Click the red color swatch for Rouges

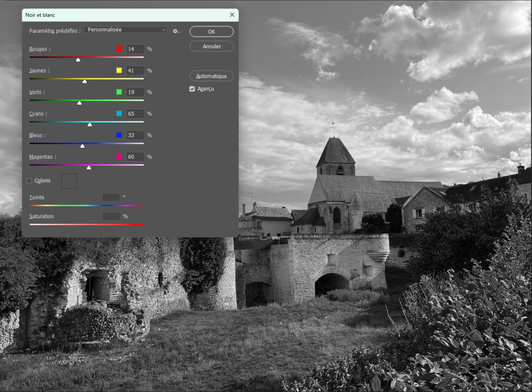(x=119, y=49)
